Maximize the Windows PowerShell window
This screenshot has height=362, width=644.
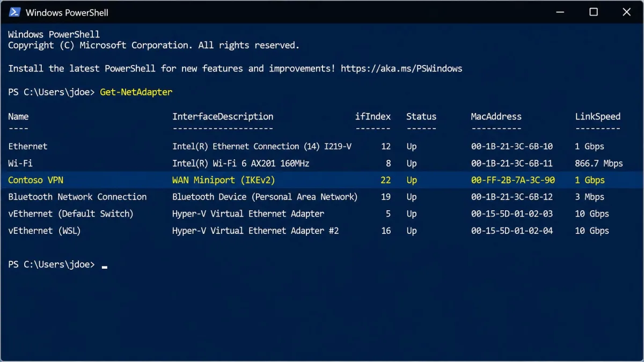[594, 12]
